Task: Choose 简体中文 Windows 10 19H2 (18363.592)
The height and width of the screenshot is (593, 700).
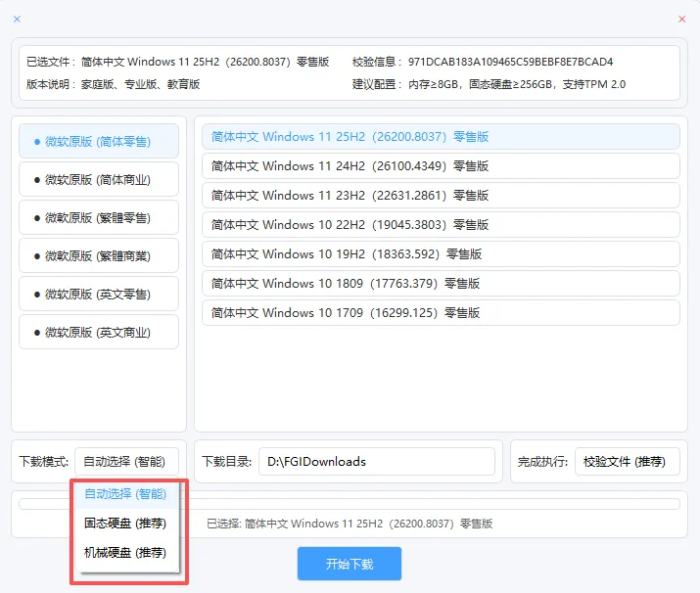Action: coord(441,253)
